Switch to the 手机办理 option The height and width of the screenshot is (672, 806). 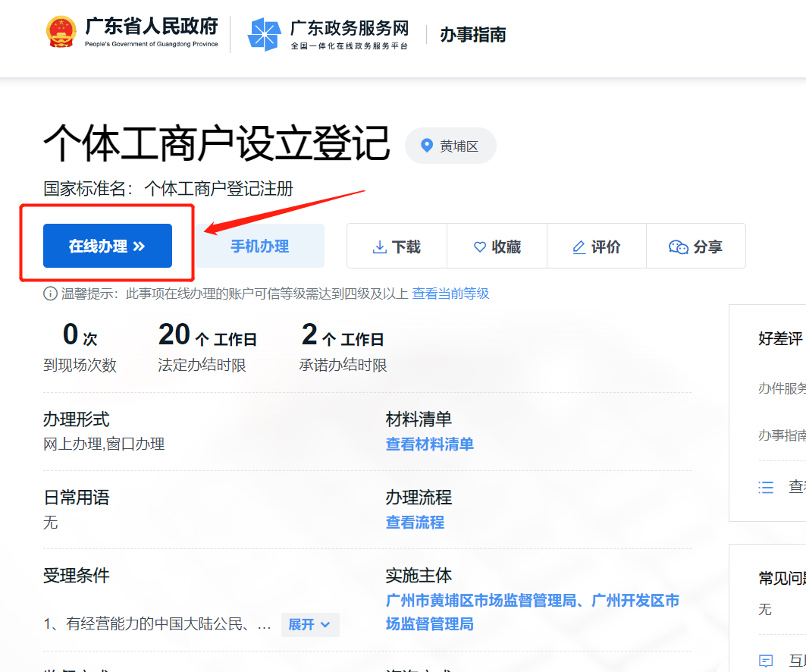point(259,245)
